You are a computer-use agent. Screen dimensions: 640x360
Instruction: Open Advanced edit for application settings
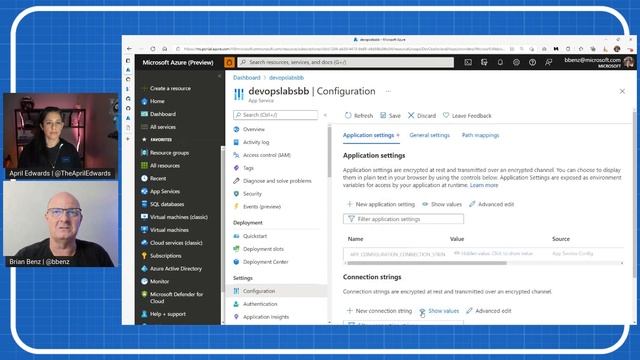point(491,204)
